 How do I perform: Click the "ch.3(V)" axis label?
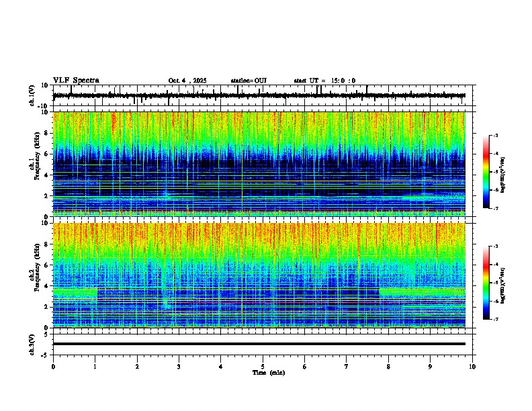coord(32,345)
